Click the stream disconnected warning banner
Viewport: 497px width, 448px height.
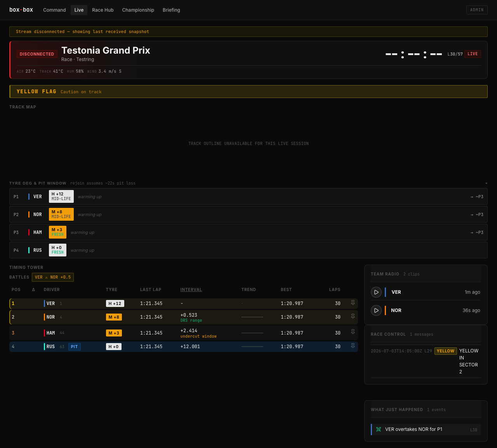(x=248, y=31)
